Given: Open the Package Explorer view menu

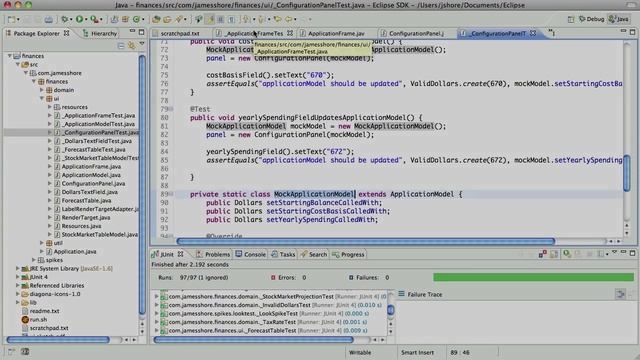Looking at the screenshot, I should click(142, 44).
